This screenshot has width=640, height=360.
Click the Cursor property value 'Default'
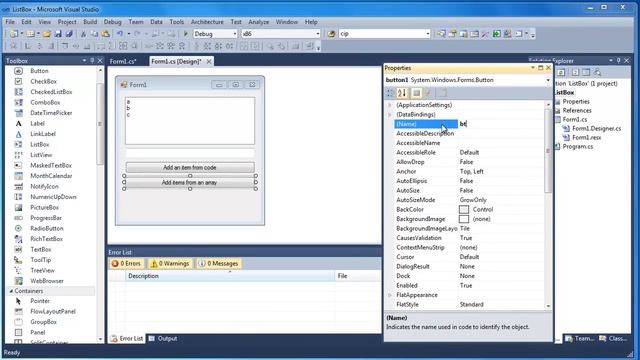(x=469, y=257)
